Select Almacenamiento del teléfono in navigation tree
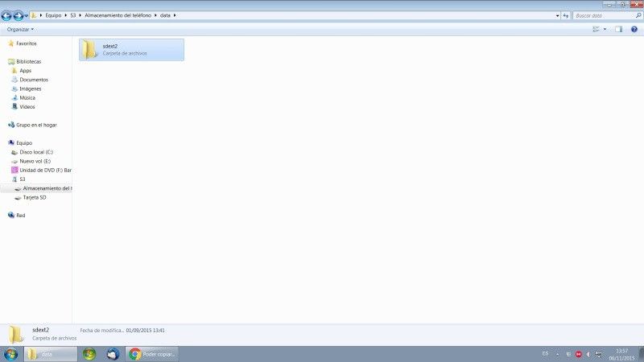 pos(47,188)
